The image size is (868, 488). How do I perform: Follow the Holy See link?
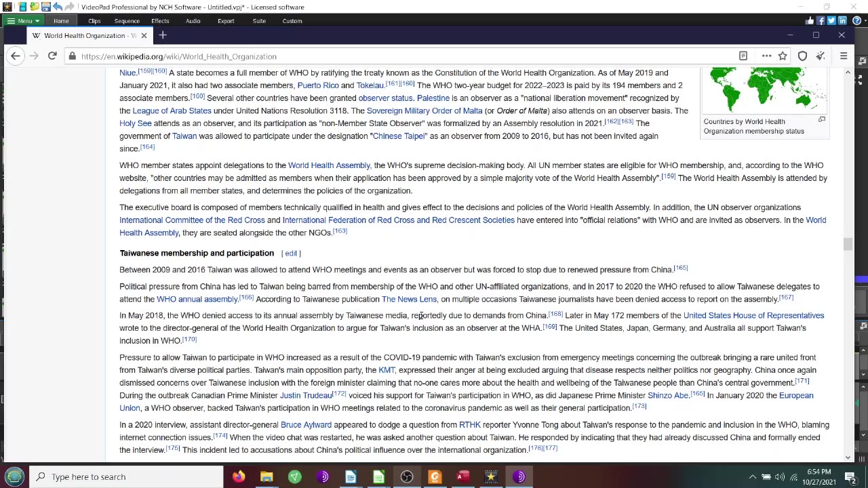(x=136, y=123)
